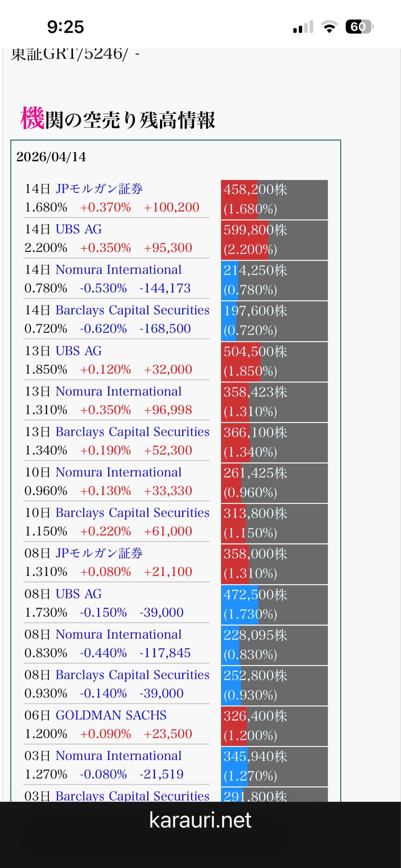This screenshot has height=868, width=401.
Task: Open the 10日 Barclays Capital Securities link
Action: point(132,513)
